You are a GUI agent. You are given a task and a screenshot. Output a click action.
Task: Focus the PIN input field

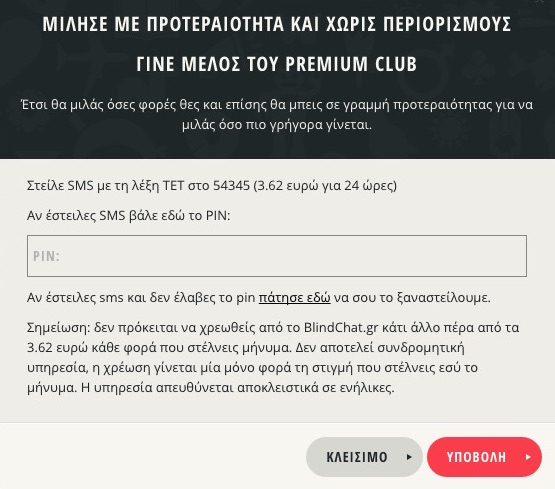click(277, 256)
